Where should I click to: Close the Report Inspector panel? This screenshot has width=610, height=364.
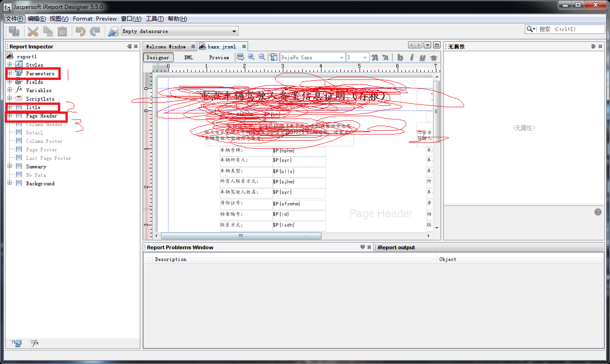[136, 47]
